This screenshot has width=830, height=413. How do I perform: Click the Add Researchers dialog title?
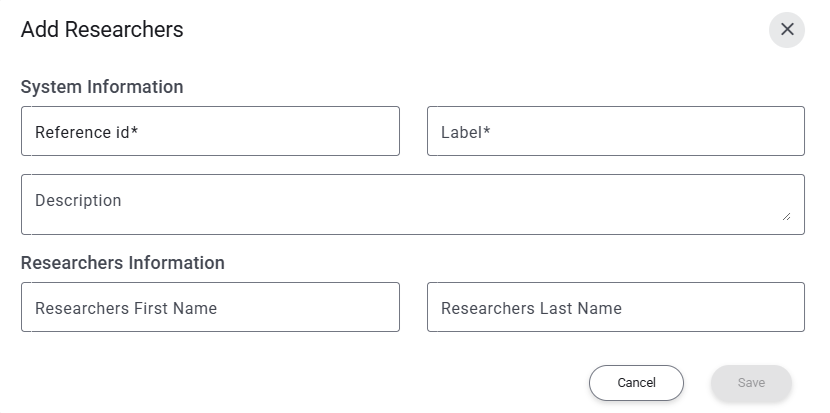pyautogui.click(x=102, y=30)
